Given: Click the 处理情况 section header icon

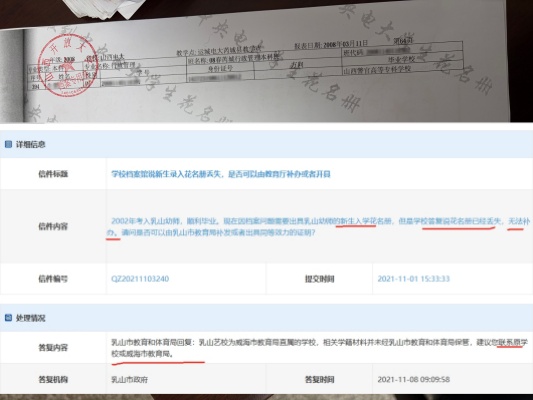Looking at the screenshot, I should pos(8,318).
